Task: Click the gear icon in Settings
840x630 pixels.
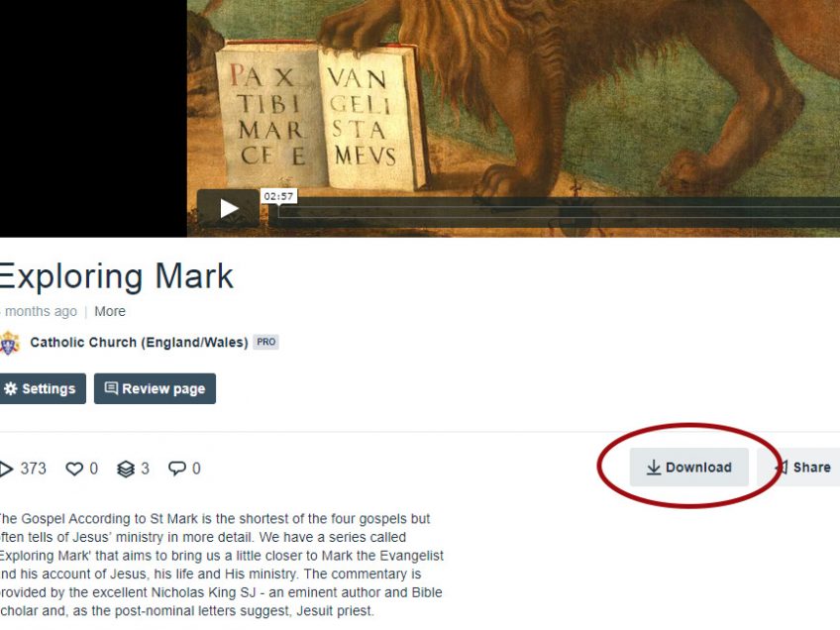Action: coord(10,388)
